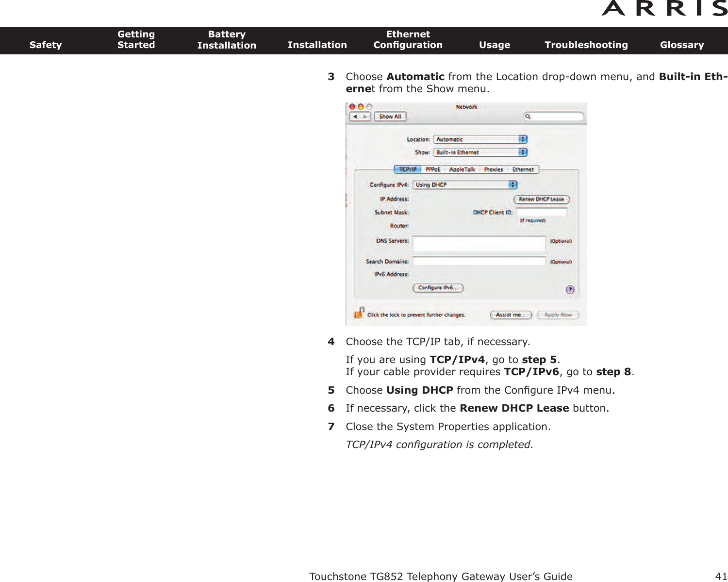Click the red close button of Network window

[x=353, y=107]
